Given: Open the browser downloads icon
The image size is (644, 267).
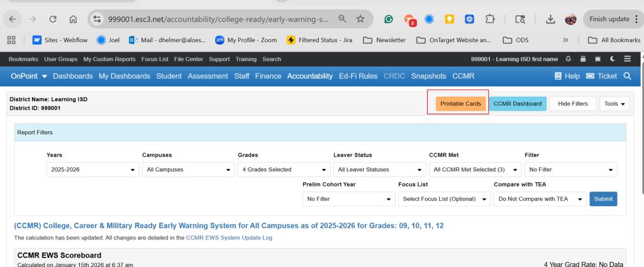Looking at the screenshot, I should point(550,19).
